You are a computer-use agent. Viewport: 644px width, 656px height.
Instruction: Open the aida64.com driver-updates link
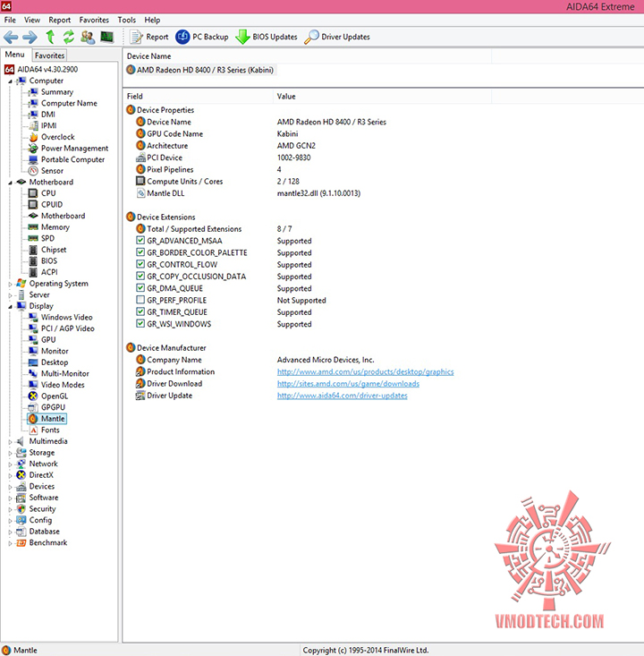342,396
